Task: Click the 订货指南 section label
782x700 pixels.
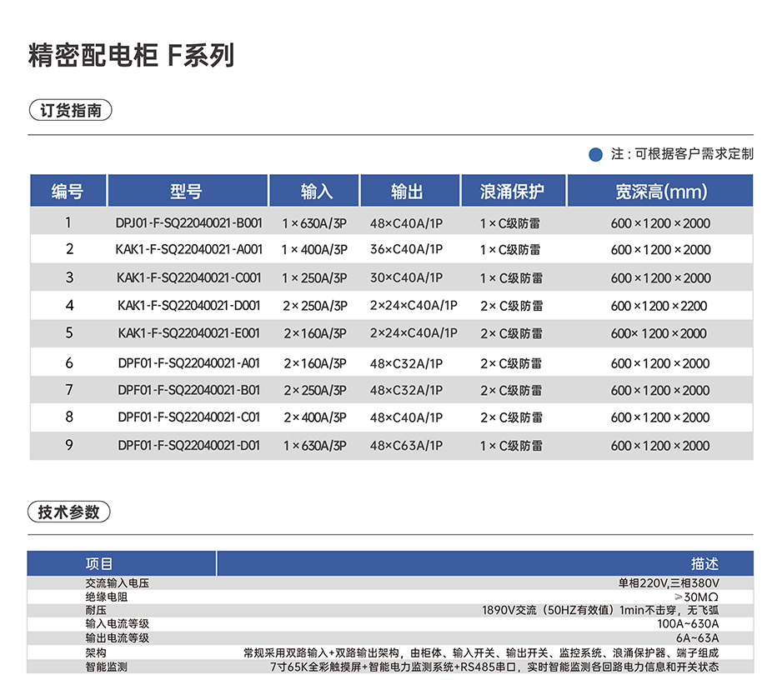Action: tap(70, 110)
